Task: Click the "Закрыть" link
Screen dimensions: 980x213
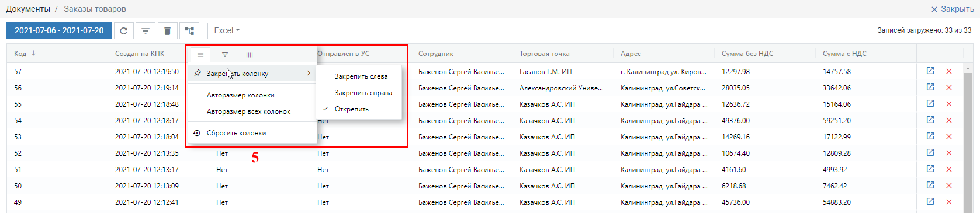Action: pos(952,9)
